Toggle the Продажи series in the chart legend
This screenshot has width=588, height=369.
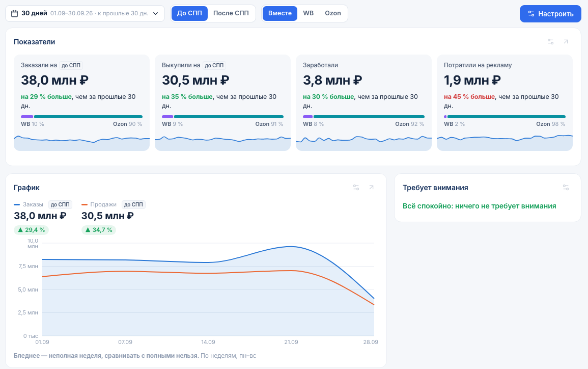pos(103,204)
